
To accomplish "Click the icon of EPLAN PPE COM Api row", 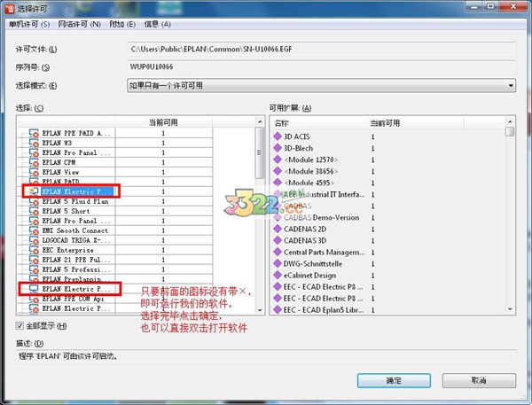I will pyautogui.click(x=34, y=299).
